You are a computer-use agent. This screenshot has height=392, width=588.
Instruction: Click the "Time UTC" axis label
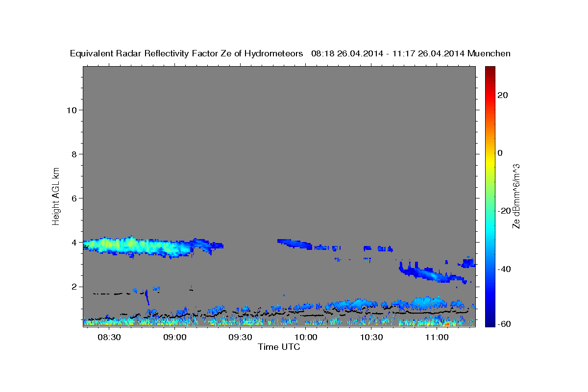[279, 347]
